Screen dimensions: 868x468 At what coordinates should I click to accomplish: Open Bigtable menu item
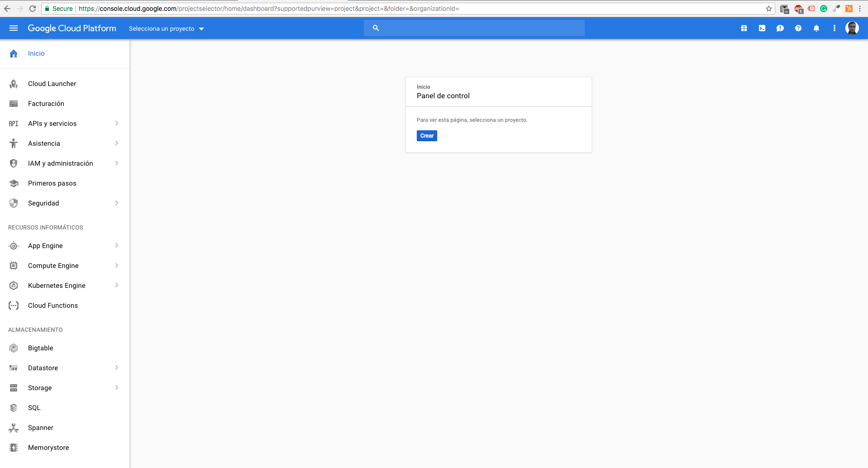65,348
